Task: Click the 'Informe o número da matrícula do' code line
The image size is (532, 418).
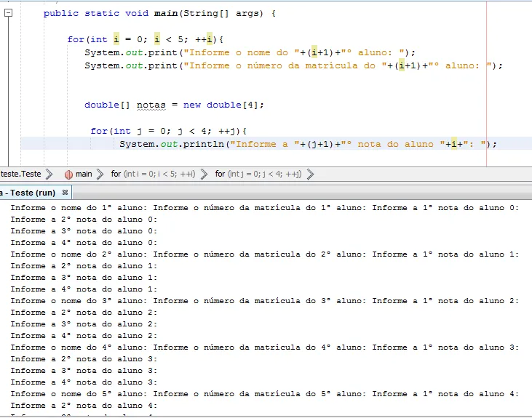Action: point(293,65)
